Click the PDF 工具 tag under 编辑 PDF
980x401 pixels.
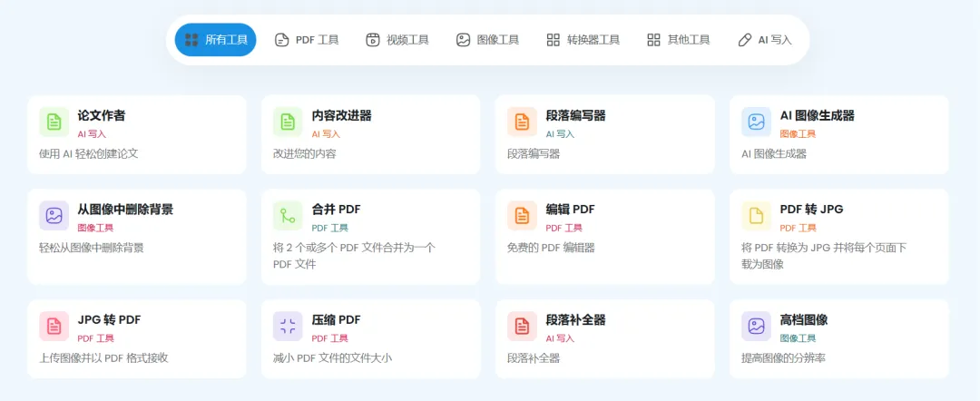[x=563, y=228]
